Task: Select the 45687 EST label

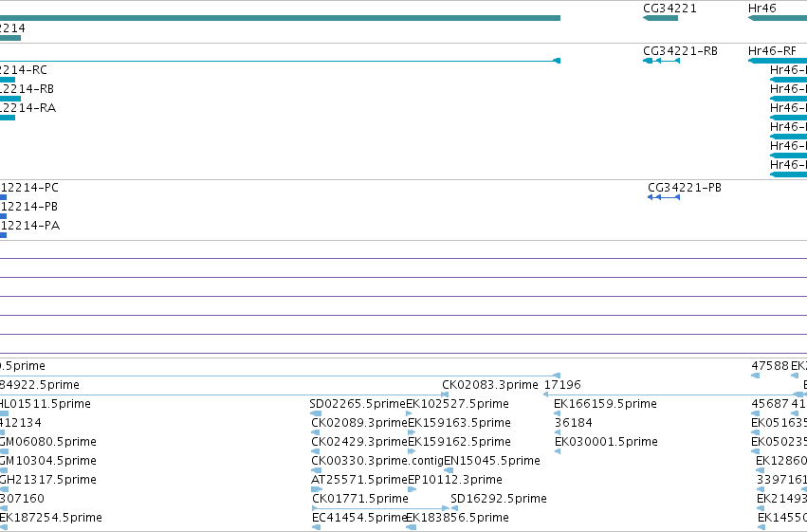Action: tap(770, 404)
